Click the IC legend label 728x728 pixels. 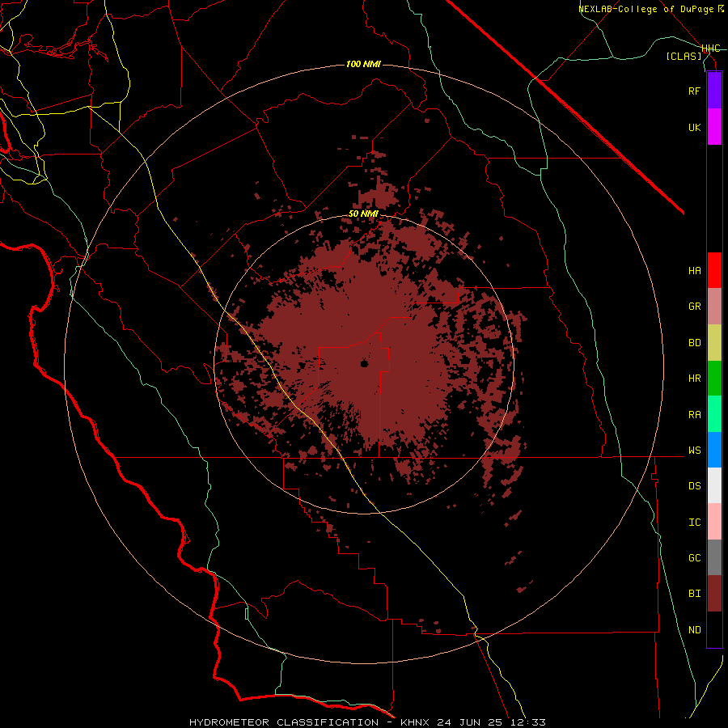(x=694, y=523)
